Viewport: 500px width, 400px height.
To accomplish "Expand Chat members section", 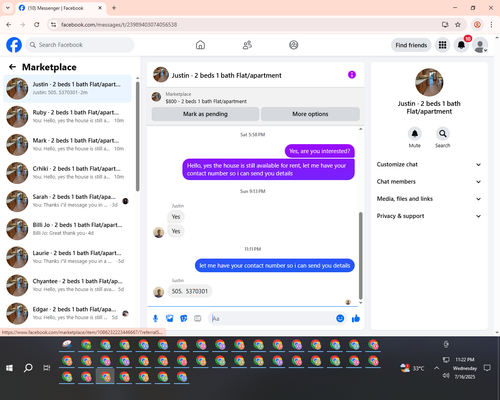I will coord(429,182).
